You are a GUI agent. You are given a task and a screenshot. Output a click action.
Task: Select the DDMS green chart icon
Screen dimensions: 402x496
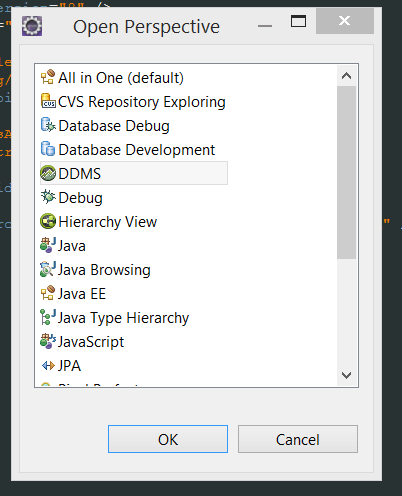click(x=48, y=173)
